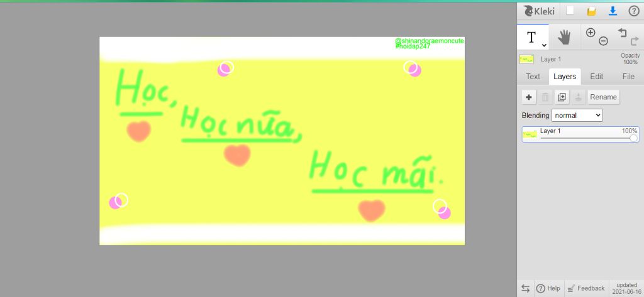This screenshot has width=644, height=297.
Task: Switch to the Text tab
Action: [x=533, y=77]
